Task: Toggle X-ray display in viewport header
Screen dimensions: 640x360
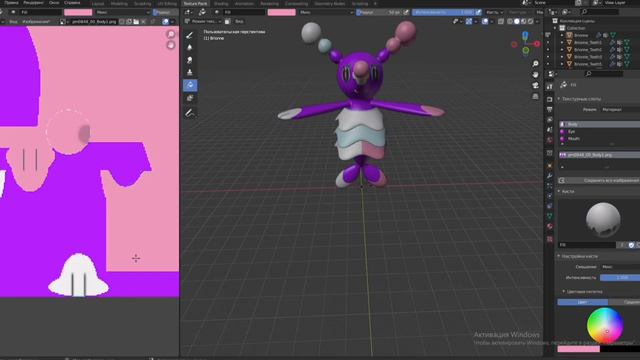Action: [x=501, y=21]
